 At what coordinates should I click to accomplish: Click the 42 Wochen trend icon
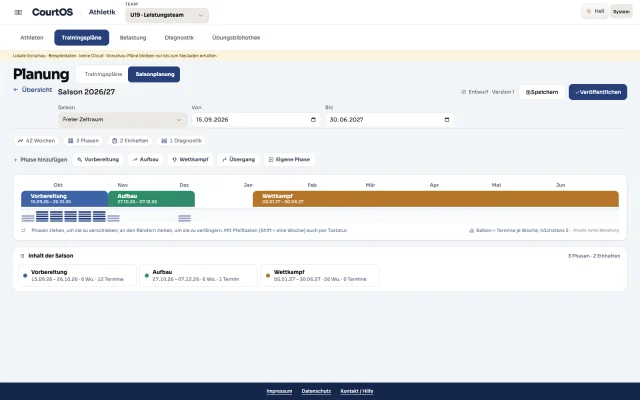(x=20, y=141)
